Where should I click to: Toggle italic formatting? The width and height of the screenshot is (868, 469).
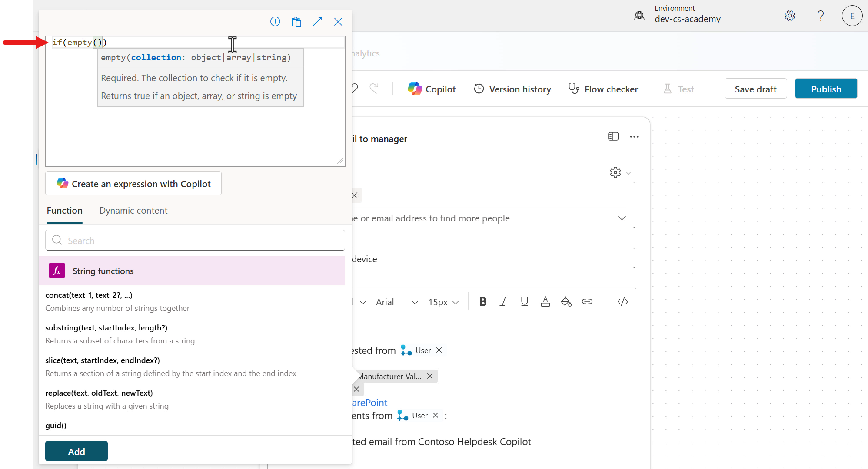coord(503,301)
